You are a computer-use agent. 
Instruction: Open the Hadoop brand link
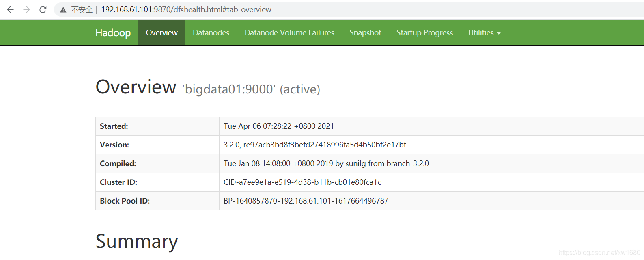(113, 32)
